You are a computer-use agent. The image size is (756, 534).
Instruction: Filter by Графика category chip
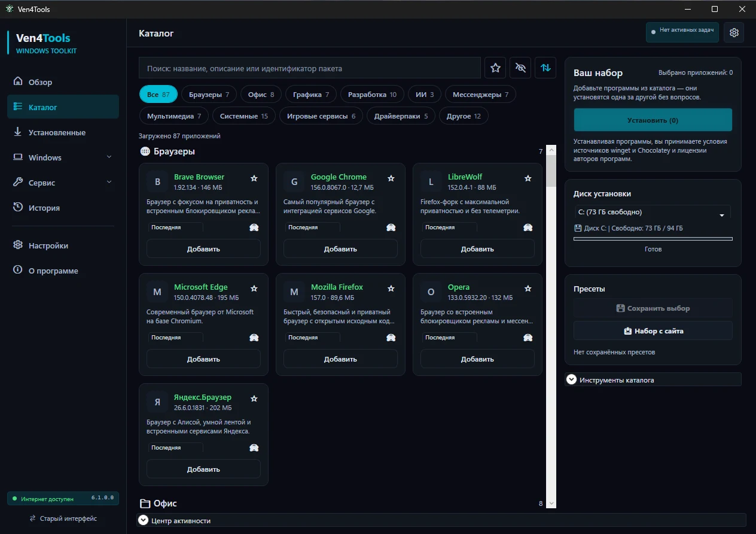tap(311, 95)
